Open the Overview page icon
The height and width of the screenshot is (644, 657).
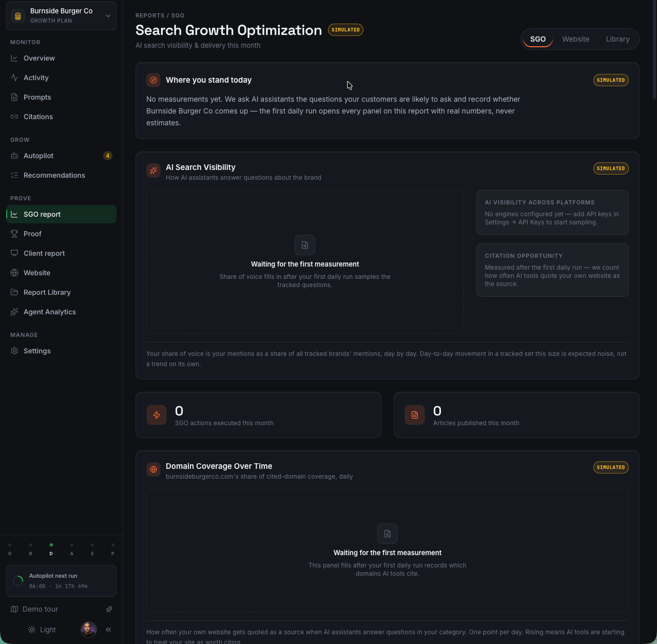[14, 58]
